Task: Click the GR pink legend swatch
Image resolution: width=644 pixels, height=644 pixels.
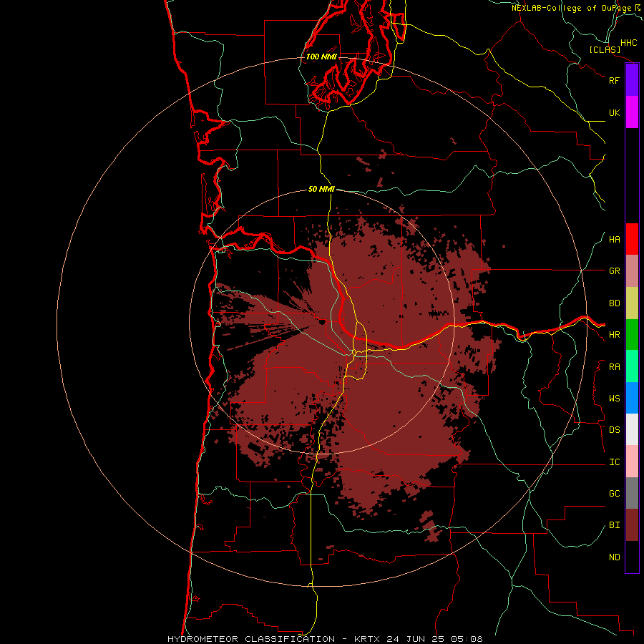Action: 632,271
